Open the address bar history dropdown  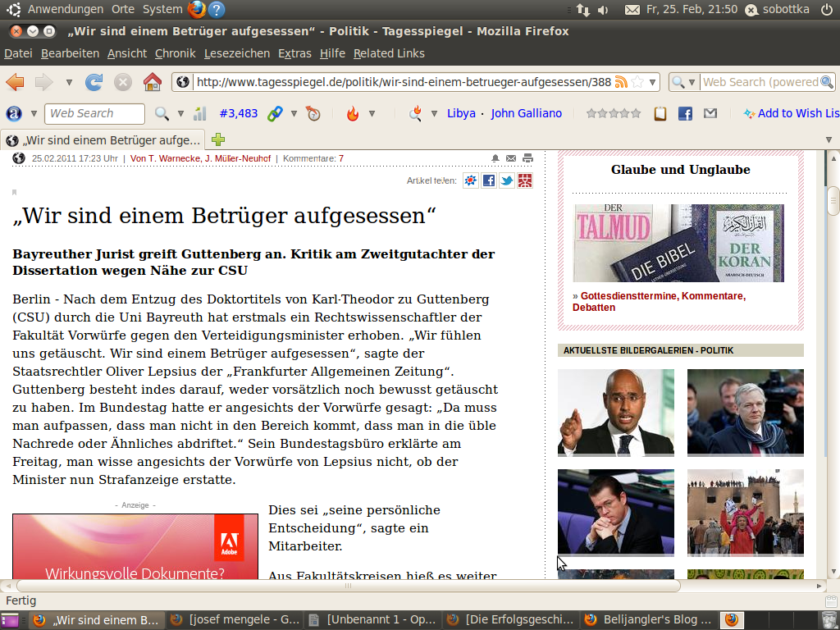tap(652, 83)
